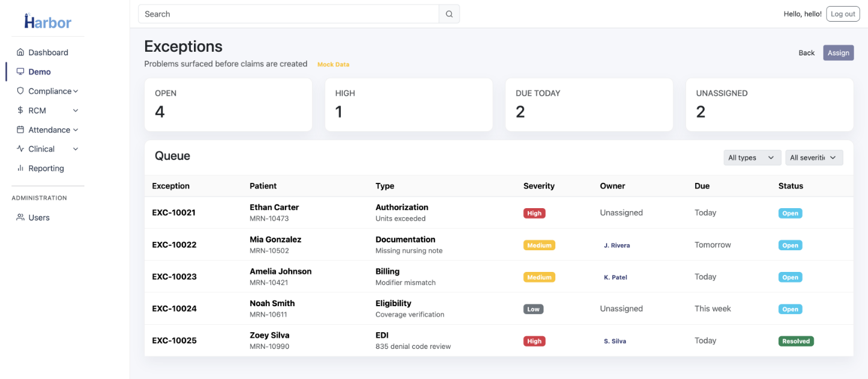Screen dimensions: 868x379
Task: Collapse the Compliance menu chevron
Action: (76, 91)
